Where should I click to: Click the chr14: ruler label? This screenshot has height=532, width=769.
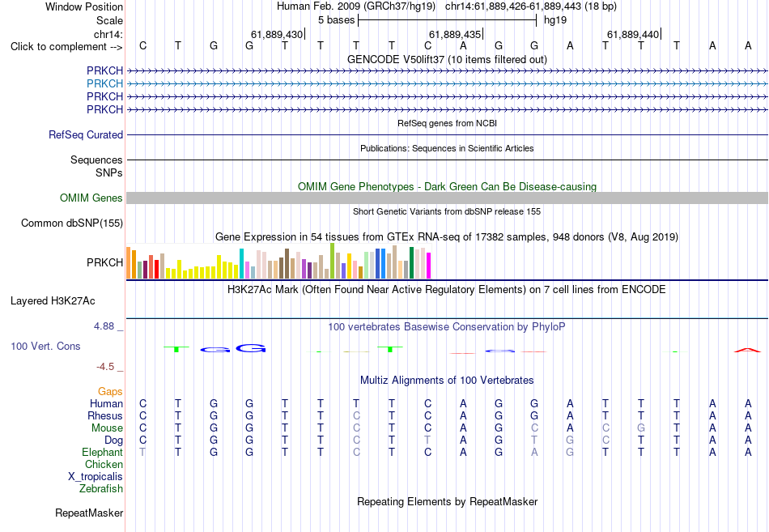click(x=108, y=34)
